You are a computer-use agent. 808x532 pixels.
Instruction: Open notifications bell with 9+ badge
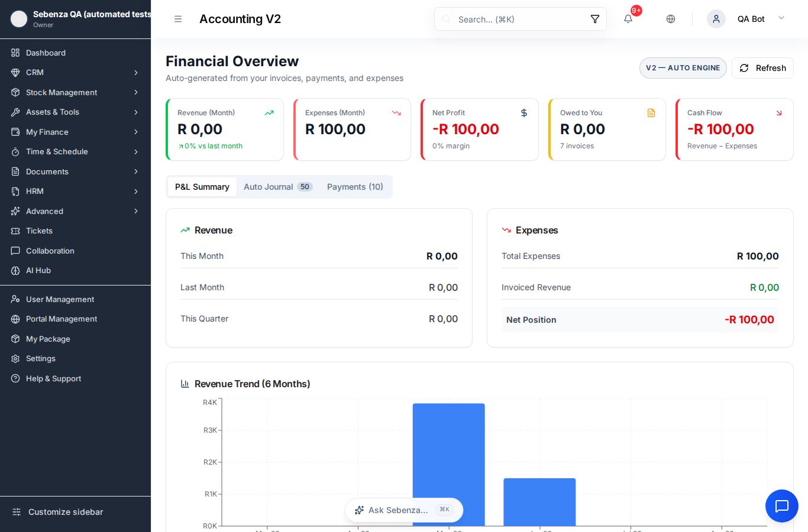[x=628, y=19]
